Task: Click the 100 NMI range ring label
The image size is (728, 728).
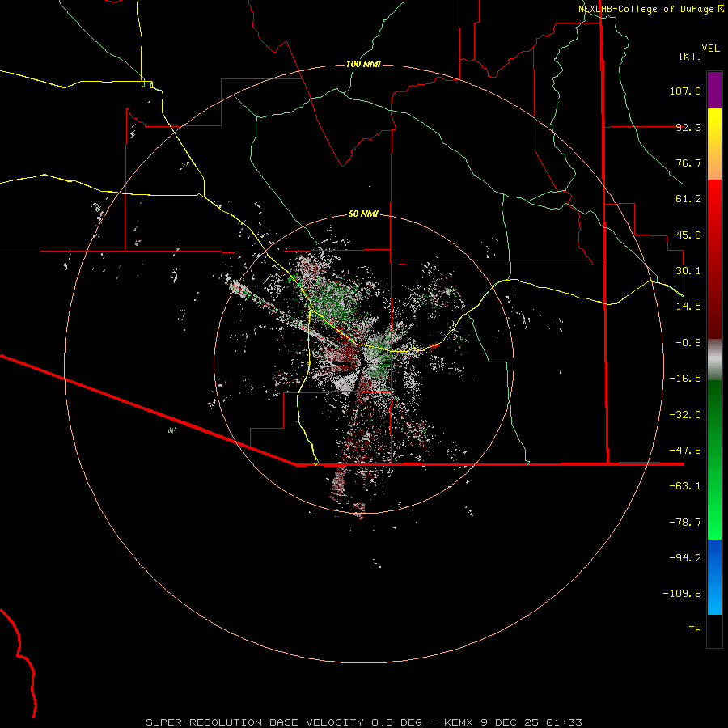Action: click(x=363, y=64)
